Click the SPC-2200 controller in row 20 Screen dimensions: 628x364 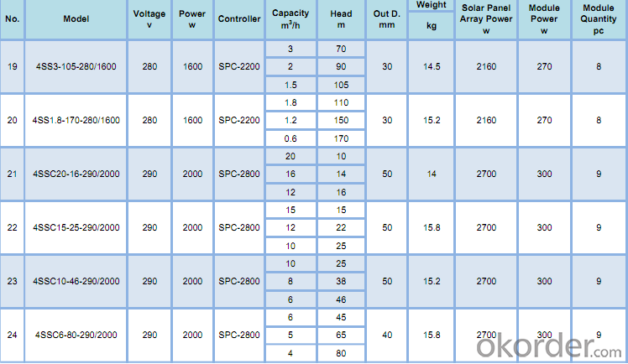pos(239,121)
